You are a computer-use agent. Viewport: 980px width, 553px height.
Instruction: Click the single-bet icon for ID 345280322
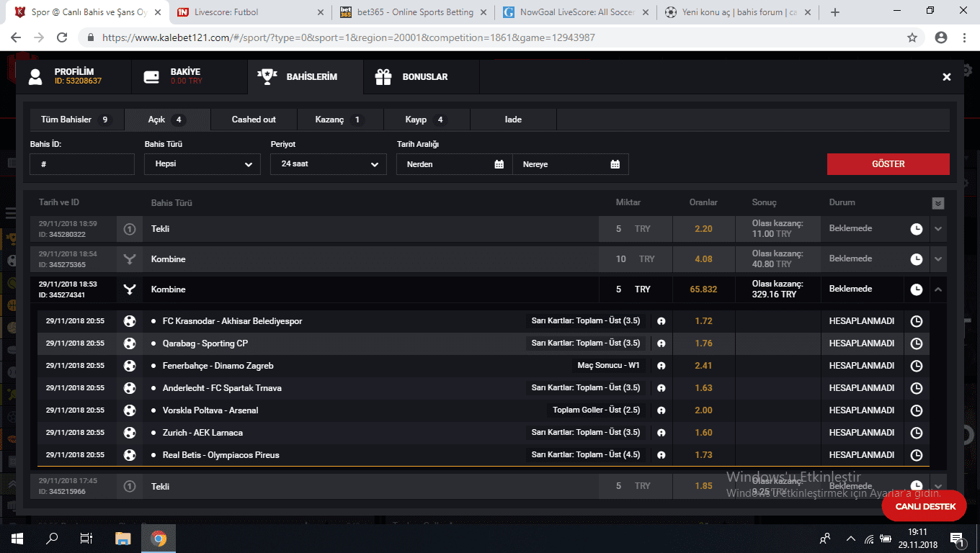[x=130, y=229]
